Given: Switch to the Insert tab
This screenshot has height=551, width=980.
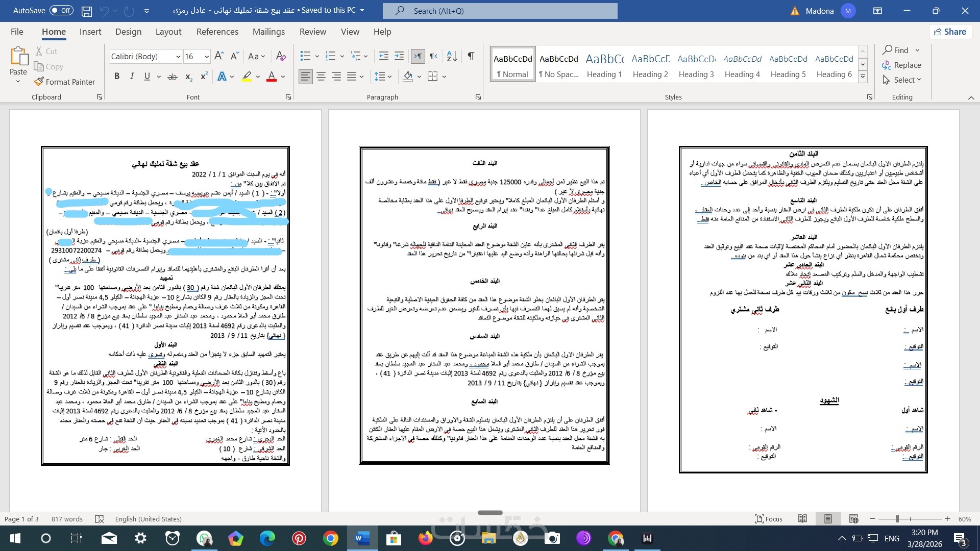Looking at the screenshot, I should (x=90, y=32).
